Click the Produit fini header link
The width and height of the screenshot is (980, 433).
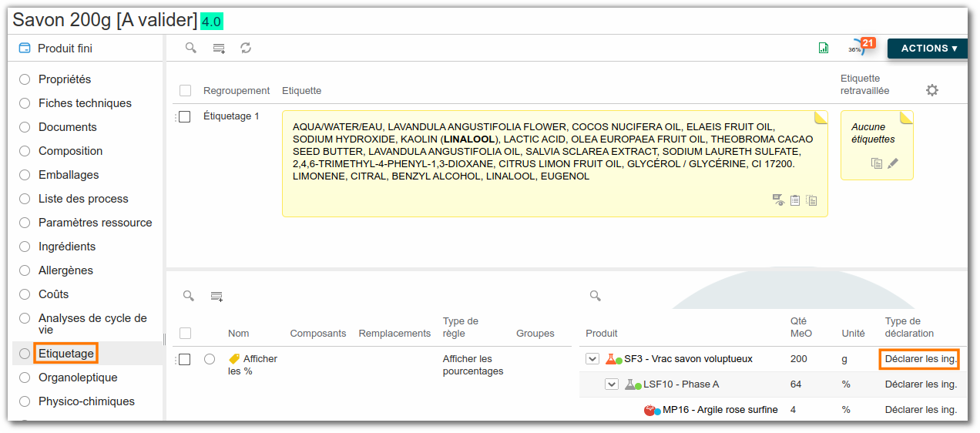[x=65, y=49]
